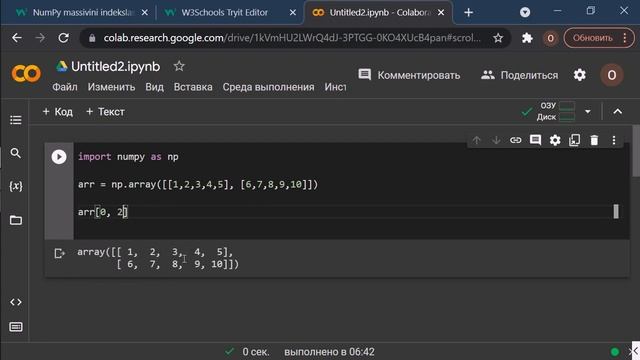This screenshot has width=640, height=360.
Task: Close the Untitled2.ipynb Colab tab
Action: coord(441,13)
